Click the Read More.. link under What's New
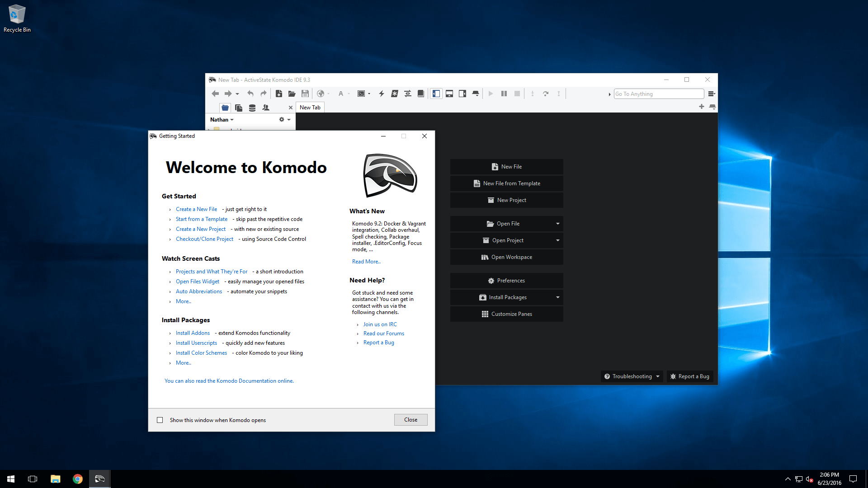 click(x=366, y=262)
